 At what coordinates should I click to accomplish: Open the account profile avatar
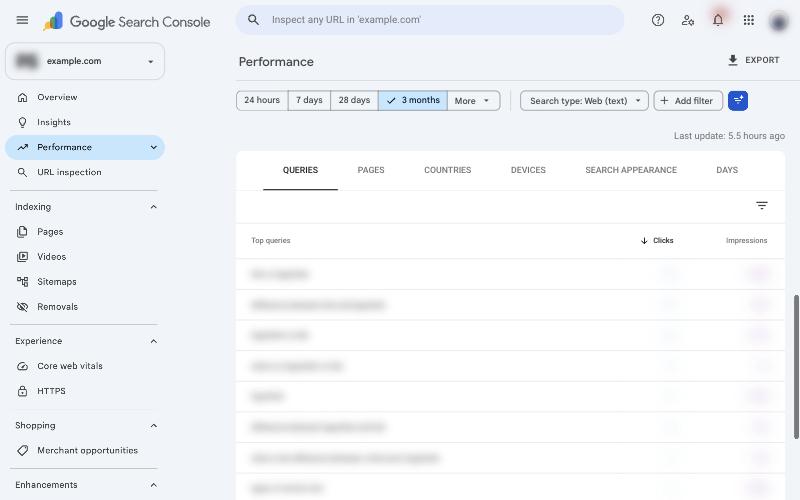779,21
